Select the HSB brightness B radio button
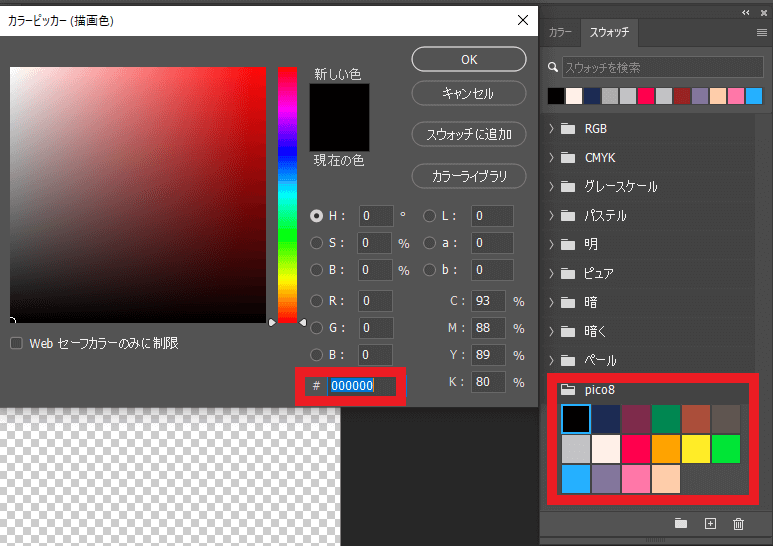Screen dimensions: 773x546 pyautogui.click(x=316, y=270)
